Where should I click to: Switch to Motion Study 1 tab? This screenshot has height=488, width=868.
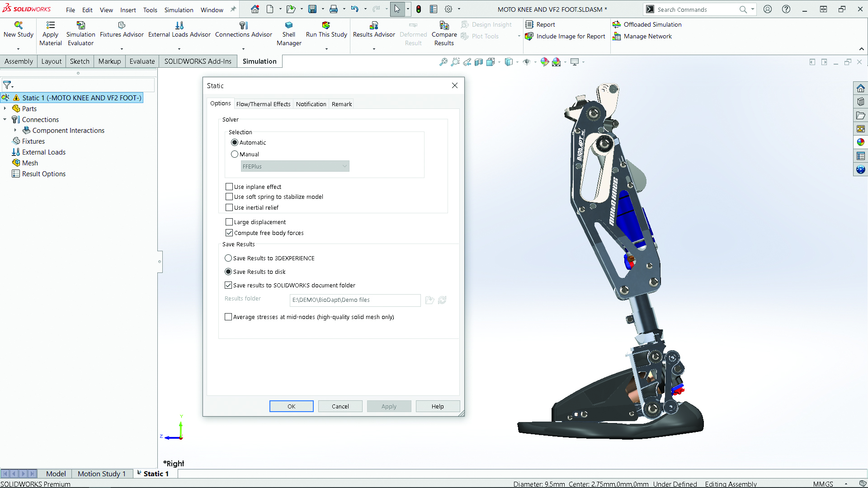pyautogui.click(x=102, y=474)
